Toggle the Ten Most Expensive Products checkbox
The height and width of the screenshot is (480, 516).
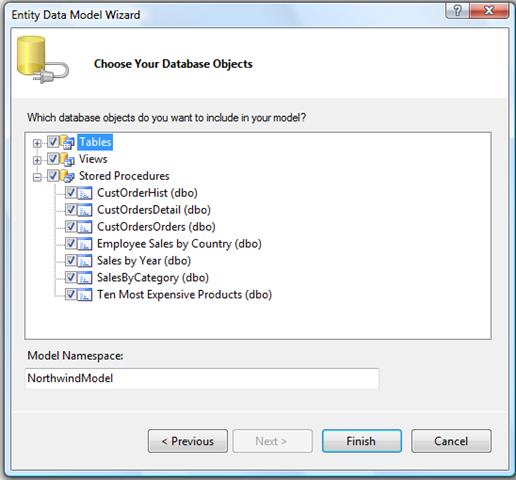click(71, 294)
